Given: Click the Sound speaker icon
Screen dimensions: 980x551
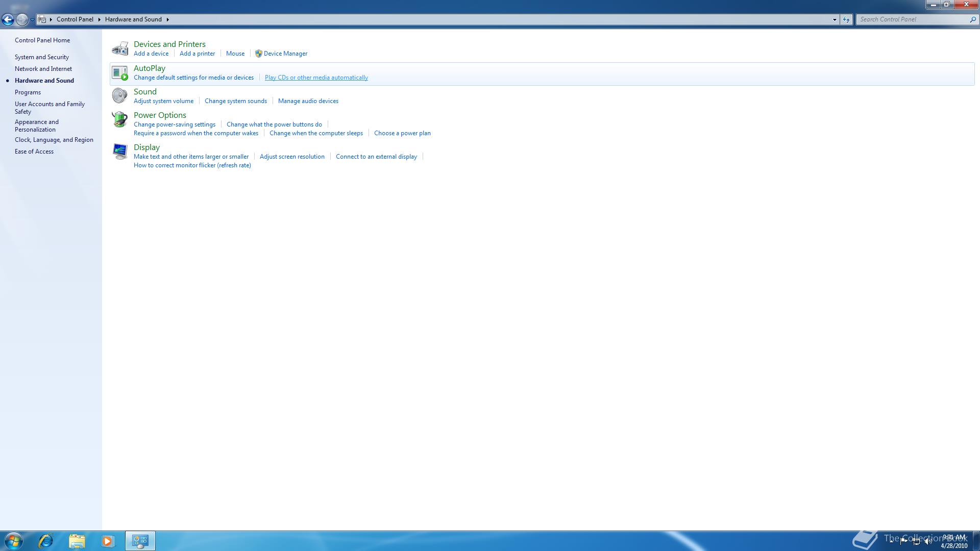Looking at the screenshot, I should pyautogui.click(x=120, y=96).
